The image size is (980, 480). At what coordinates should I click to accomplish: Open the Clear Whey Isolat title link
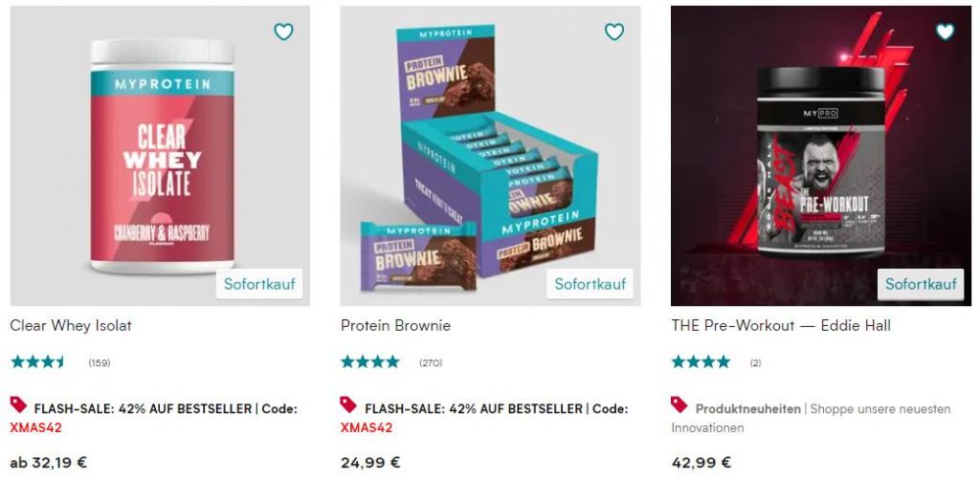(x=71, y=325)
